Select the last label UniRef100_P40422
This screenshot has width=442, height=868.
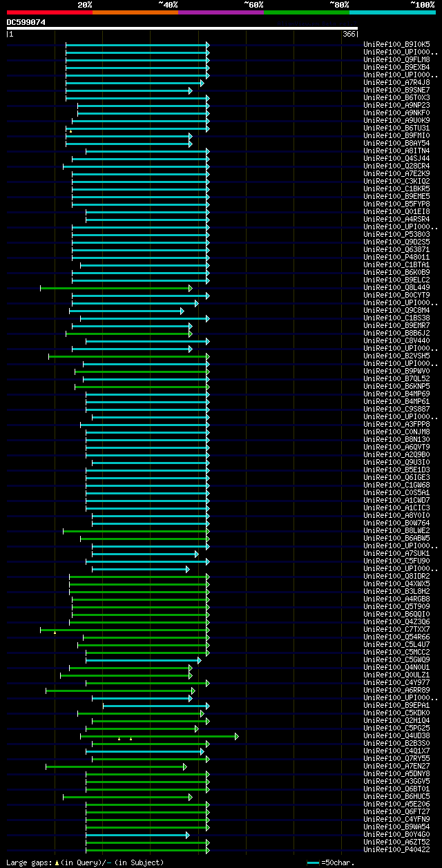tap(396, 849)
